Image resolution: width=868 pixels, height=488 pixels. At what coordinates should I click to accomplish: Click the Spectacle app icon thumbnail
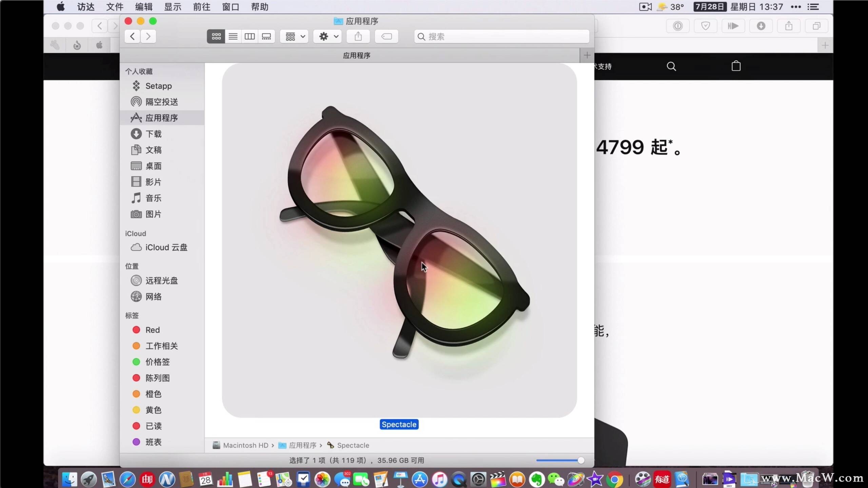(399, 240)
